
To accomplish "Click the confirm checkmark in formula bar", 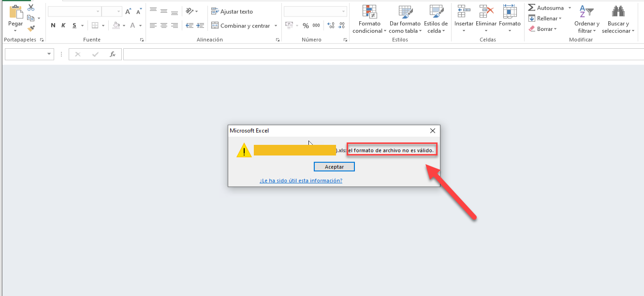I will click(95, 55).
